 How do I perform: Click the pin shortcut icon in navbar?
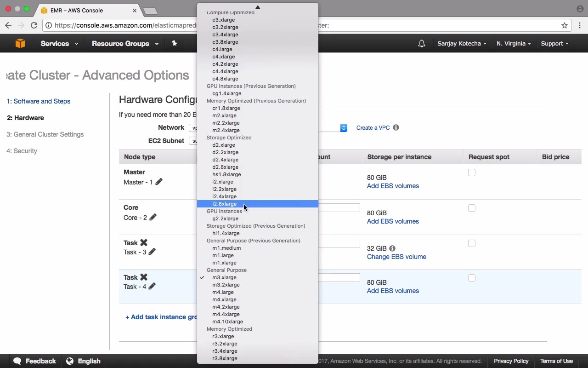174,43
